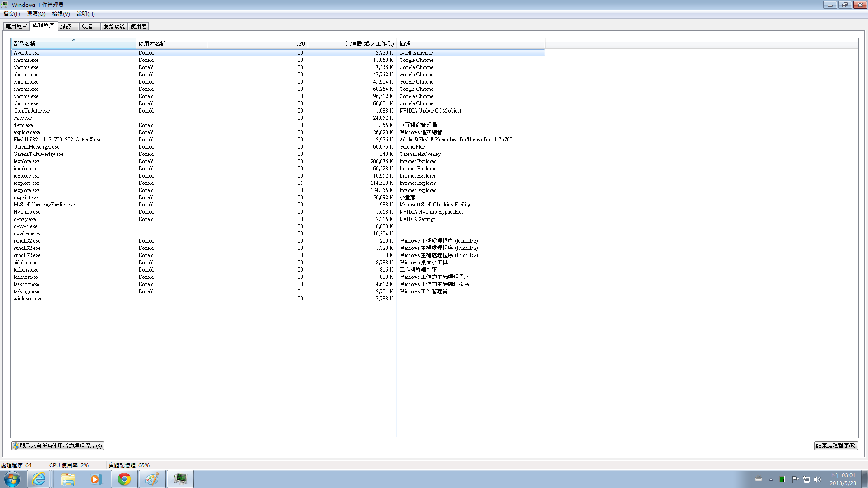The height and width of the screenshot is (488, 868).
Task: Select the NvTmru.exe process
Action: tap(278, 212)
